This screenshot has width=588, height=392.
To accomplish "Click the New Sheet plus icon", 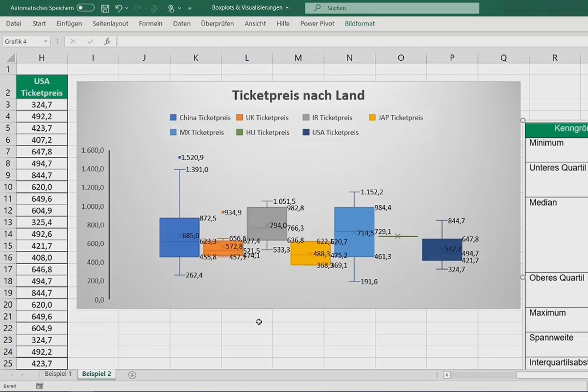I will (x=132, y=375).
